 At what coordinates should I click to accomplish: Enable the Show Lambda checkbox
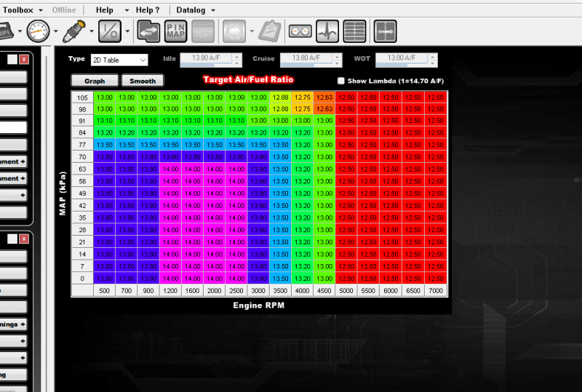pyautogui.click(x=342, y=81)
